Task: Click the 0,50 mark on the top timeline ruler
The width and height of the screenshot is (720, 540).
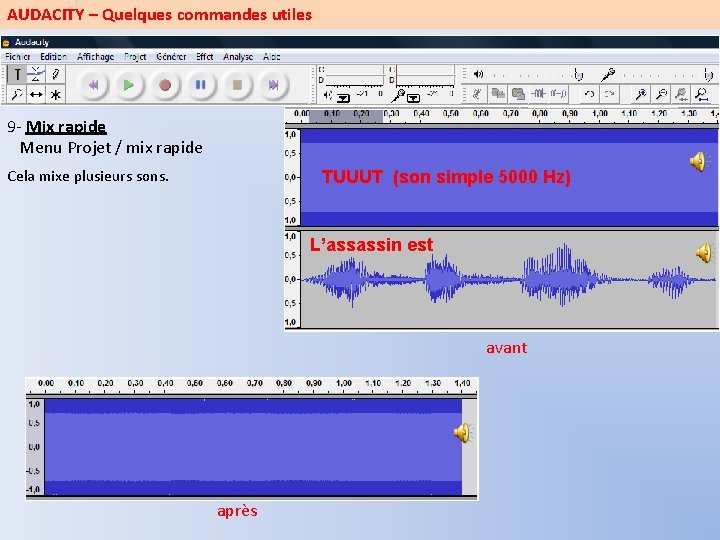Action: pos(451,113)
